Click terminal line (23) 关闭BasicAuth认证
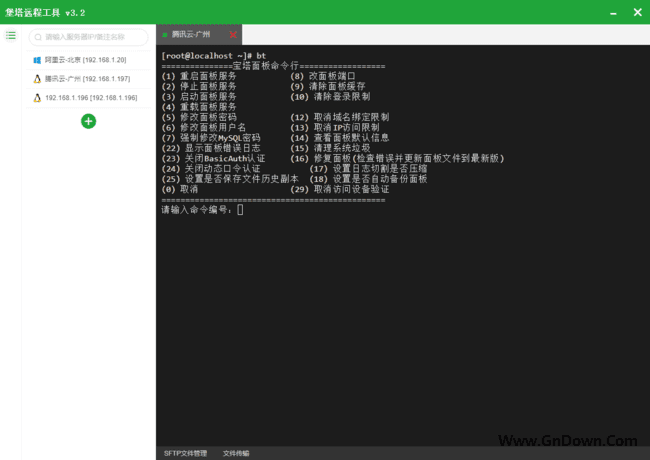Viewport: 650px width, 460px height. point(213,158)
